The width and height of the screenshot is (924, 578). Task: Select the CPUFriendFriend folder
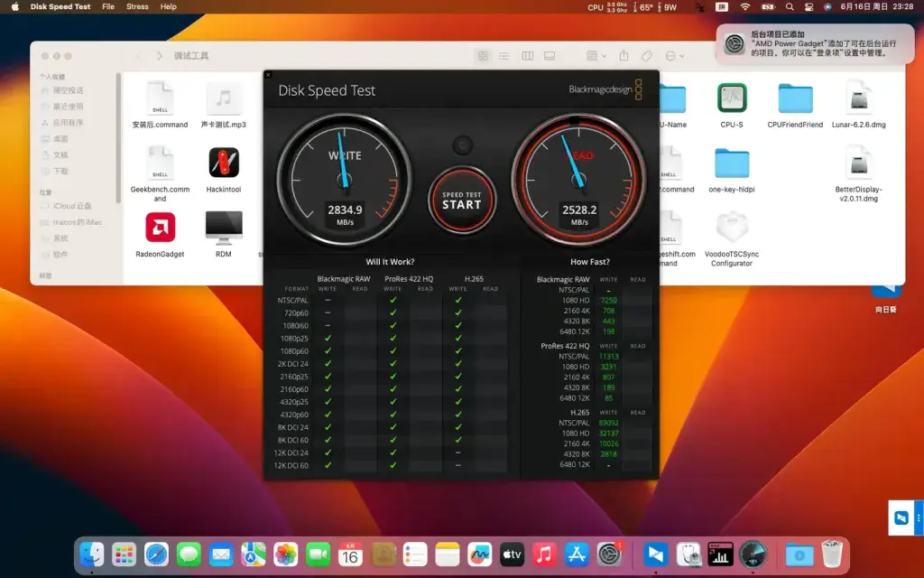click(x=795, y=105)
